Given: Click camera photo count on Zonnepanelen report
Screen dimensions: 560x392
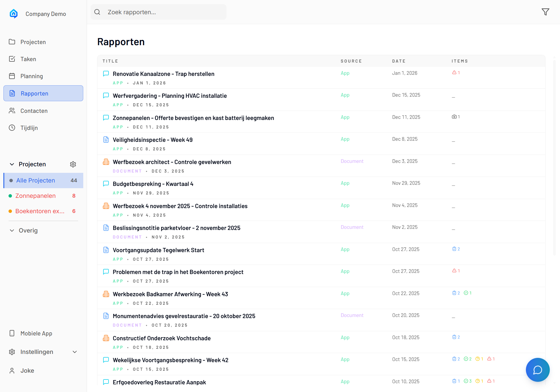Looking at the screenshot, I should point(456,117).
